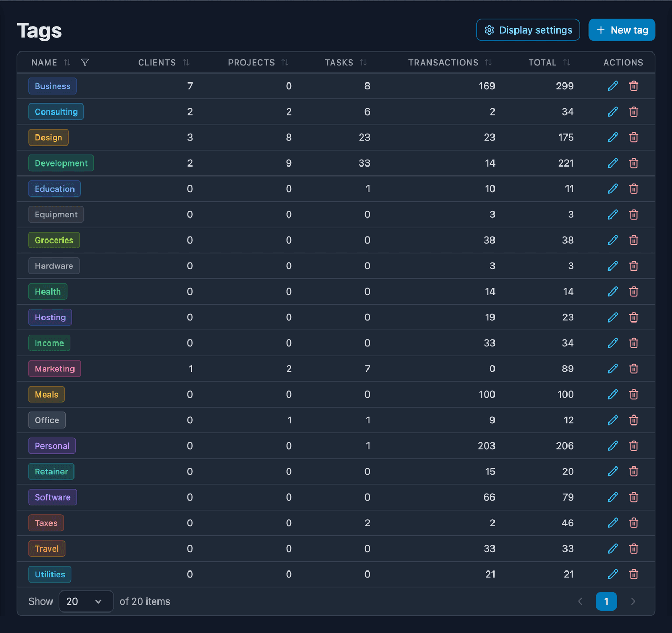Open Display settings

pos(528,30)
